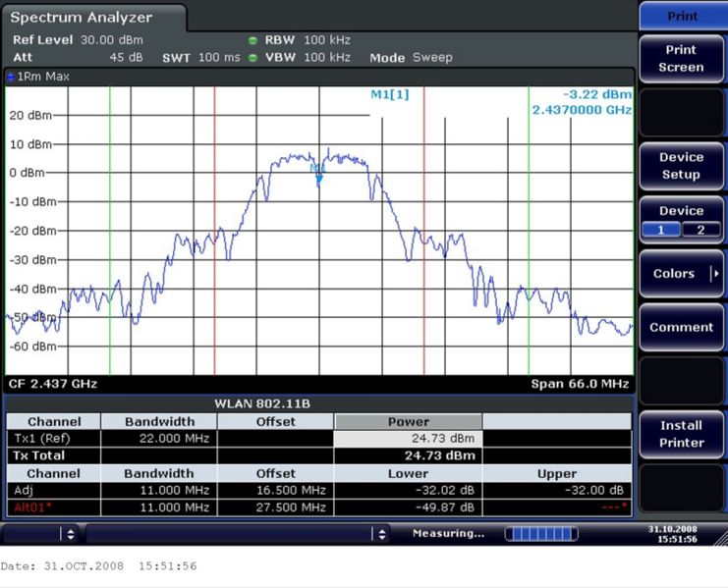Click the Comment softkey
This screenshot has height=588, width=728.
click(681, 328)
